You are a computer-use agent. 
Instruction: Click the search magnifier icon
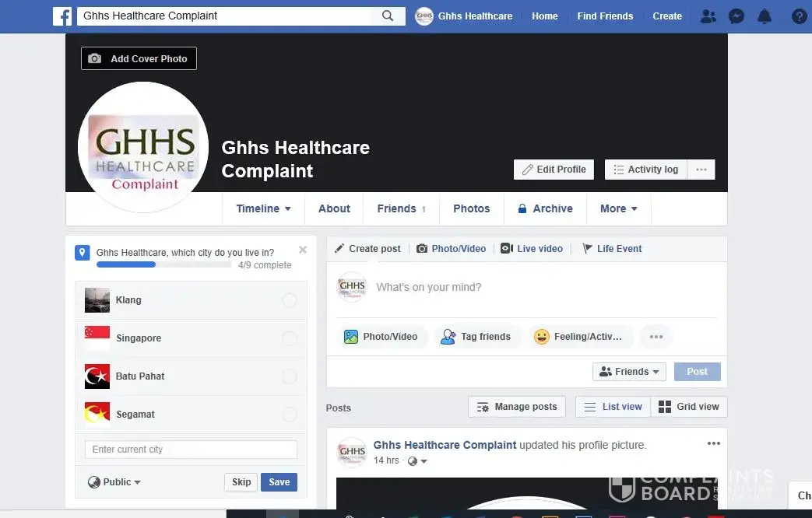[x=388, y=16]
